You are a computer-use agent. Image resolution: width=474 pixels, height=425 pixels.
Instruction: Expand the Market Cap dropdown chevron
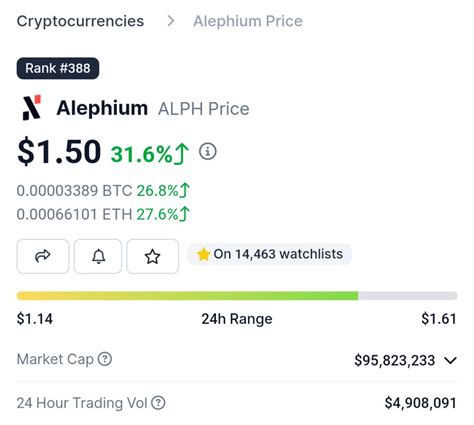450,360
